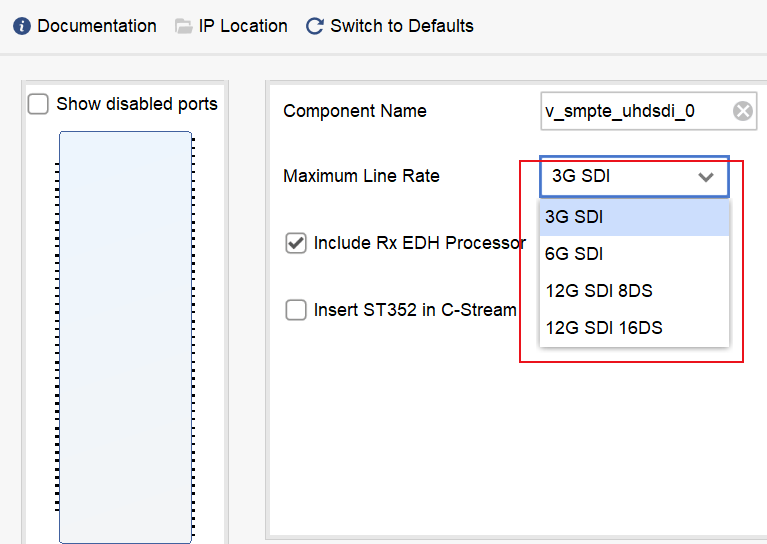Click the Switch to Defaults refresh icon
Screen dimensions: 767x544
[x=315, y=26]
